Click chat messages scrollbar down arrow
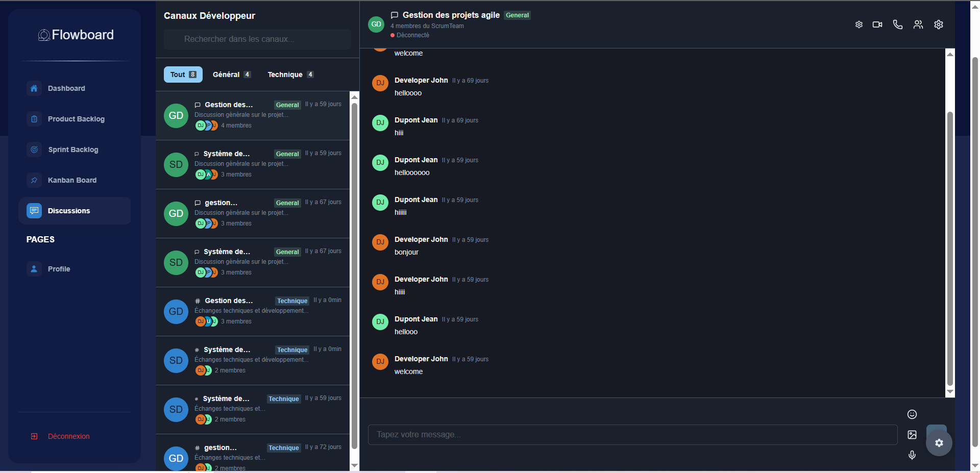Image resolution: width=980 pixels, height=473 pixels. [x=950, y=392]
